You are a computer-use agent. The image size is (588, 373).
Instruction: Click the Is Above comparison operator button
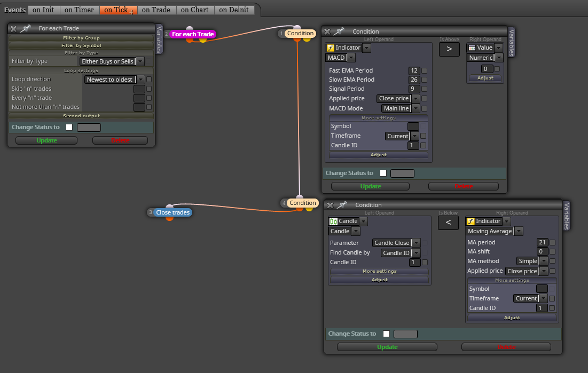(449, 49)
